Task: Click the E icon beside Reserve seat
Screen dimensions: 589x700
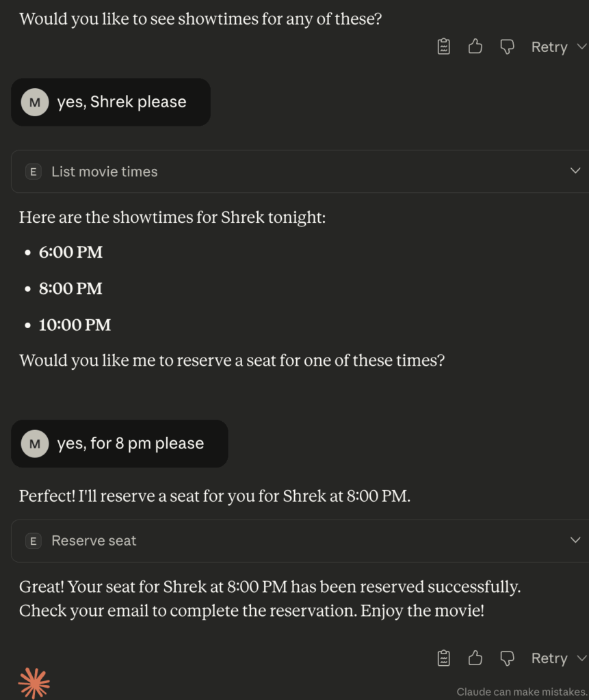Action: coord(33,541)
